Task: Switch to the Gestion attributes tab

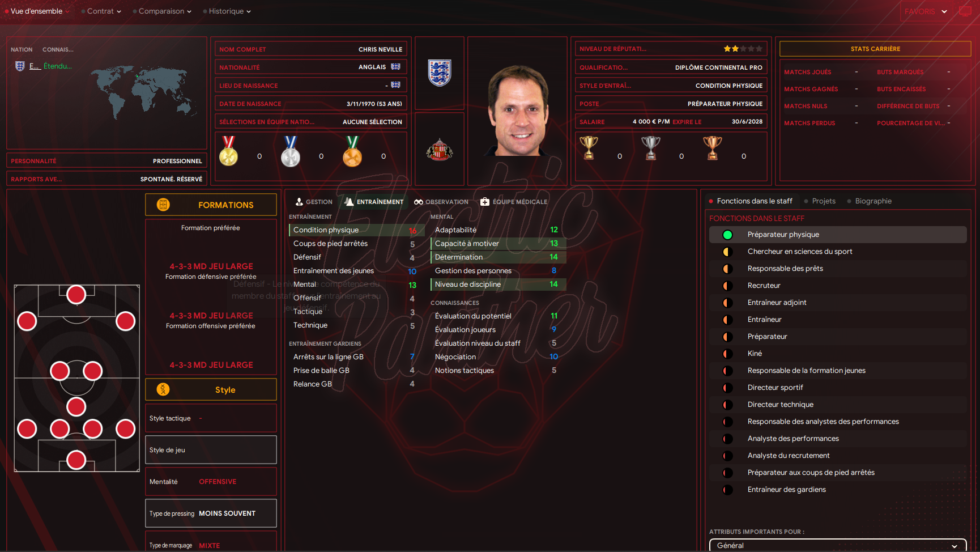Action: tap(314, 202)
